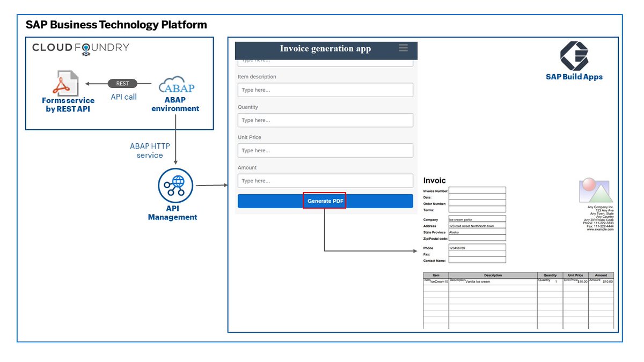Image resolution: width=644 pixels, height=362 pixels.
Task: Click the Contact Name field in PDF
Action: pyautogui.click(x=477, y=260)
